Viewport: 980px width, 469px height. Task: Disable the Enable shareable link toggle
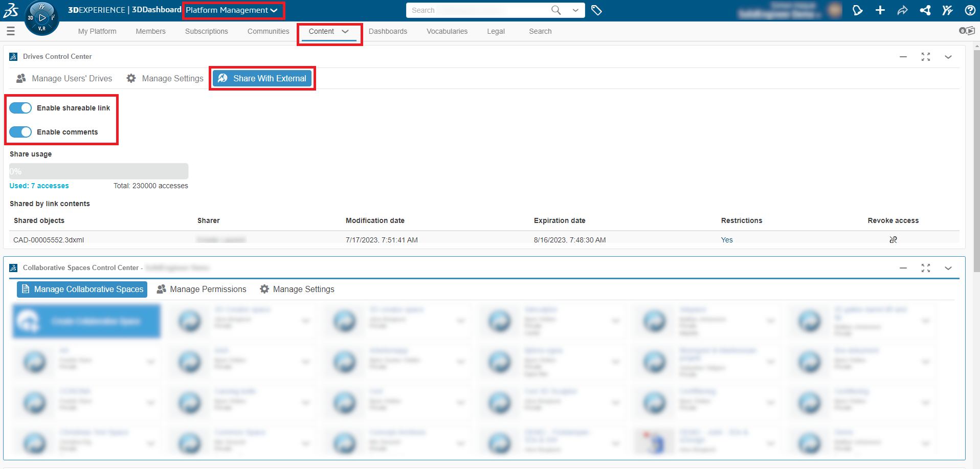tap(20, 108)
